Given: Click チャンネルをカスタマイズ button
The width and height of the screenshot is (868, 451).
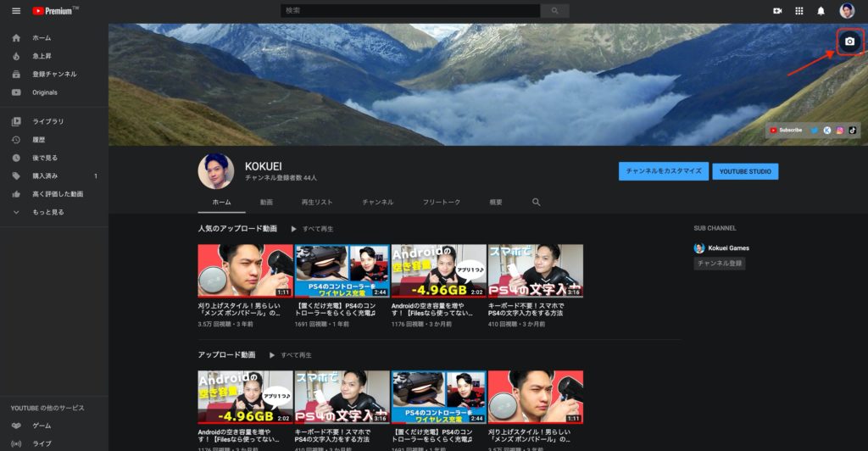Looking at the screenshot, I should [x=664, y=171].
